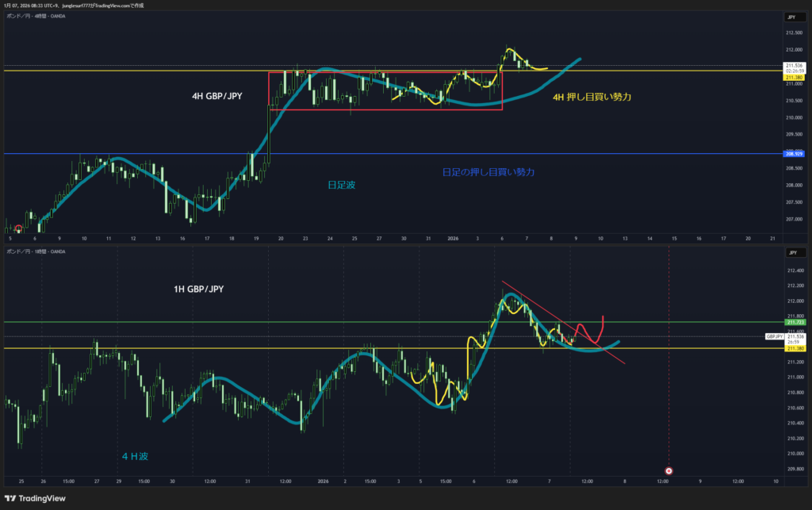The image size is (812, 510).
Task: Select the green 211.723 price label
Action: (x=794, y=323)
